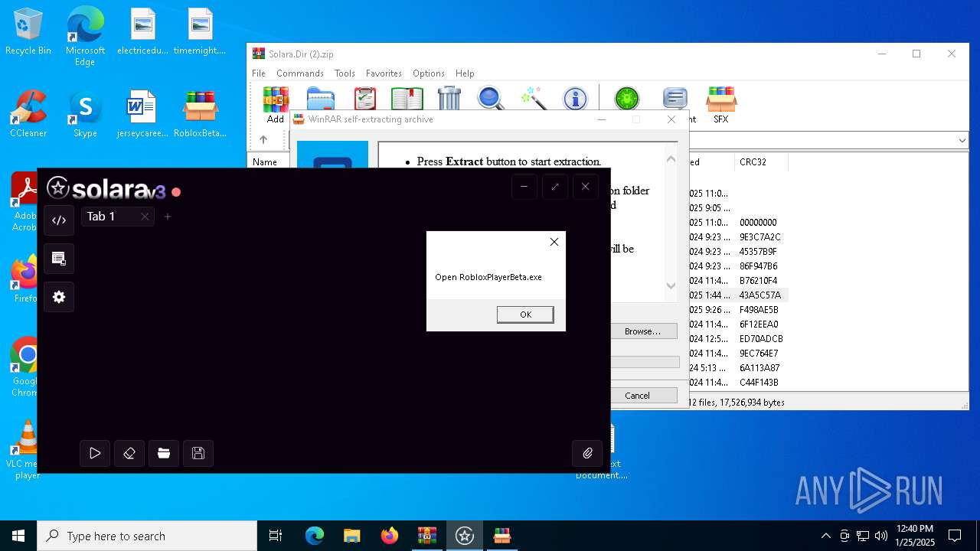Click the CRC32 column header
The image size is (980, 551).
(x=761, y=162)
